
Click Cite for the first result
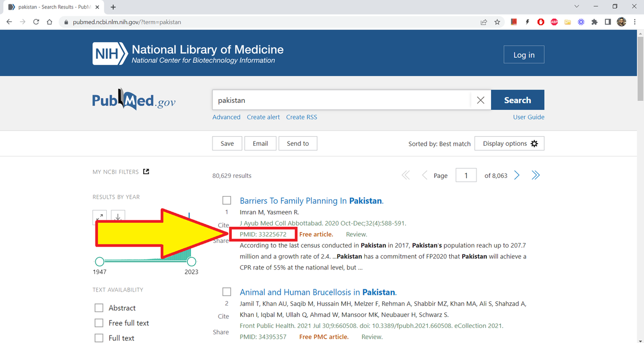(x=224, y=225)
